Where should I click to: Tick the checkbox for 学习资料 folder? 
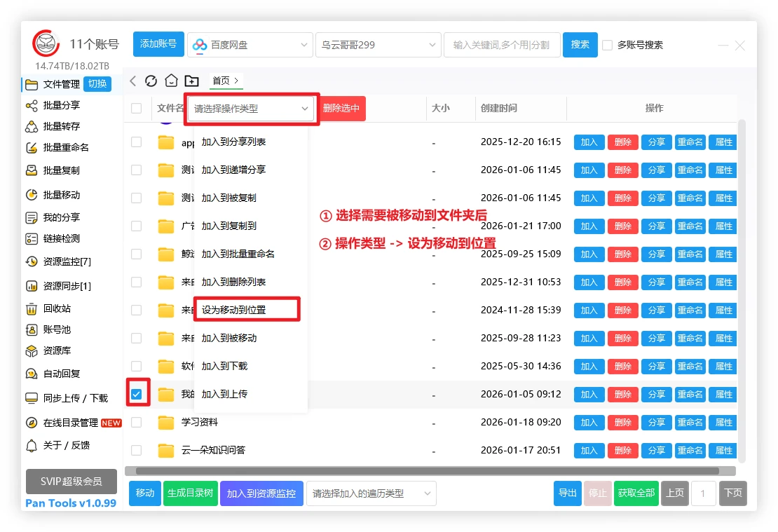137,422
